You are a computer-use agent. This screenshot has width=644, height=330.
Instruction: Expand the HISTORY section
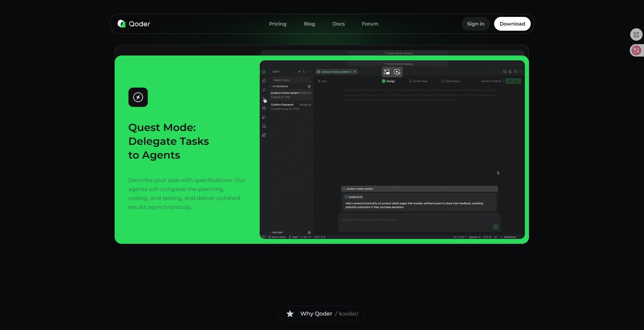click(291, 232)
